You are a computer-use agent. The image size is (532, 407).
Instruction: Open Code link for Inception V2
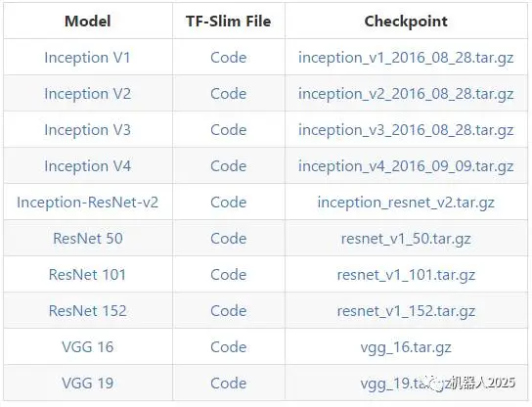click(228, 94)
